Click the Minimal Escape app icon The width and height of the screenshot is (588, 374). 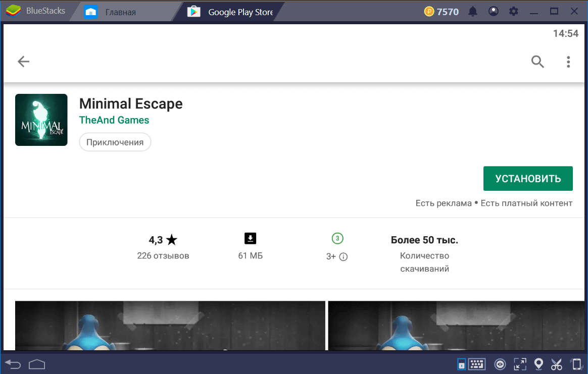tap(41, 120)
